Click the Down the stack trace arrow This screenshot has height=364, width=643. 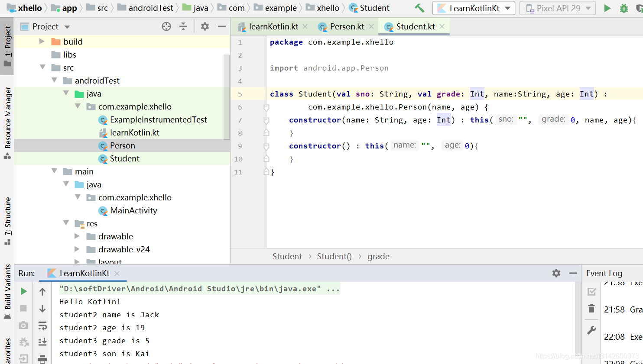42,308
